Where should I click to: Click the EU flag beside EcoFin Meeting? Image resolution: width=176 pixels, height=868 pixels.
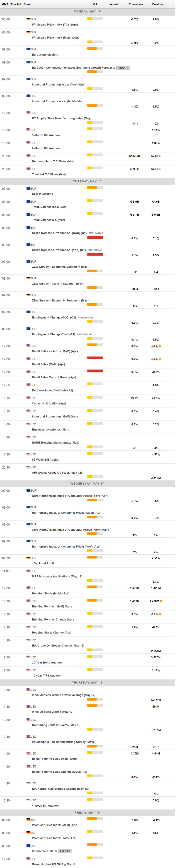(x=28, y=188)
